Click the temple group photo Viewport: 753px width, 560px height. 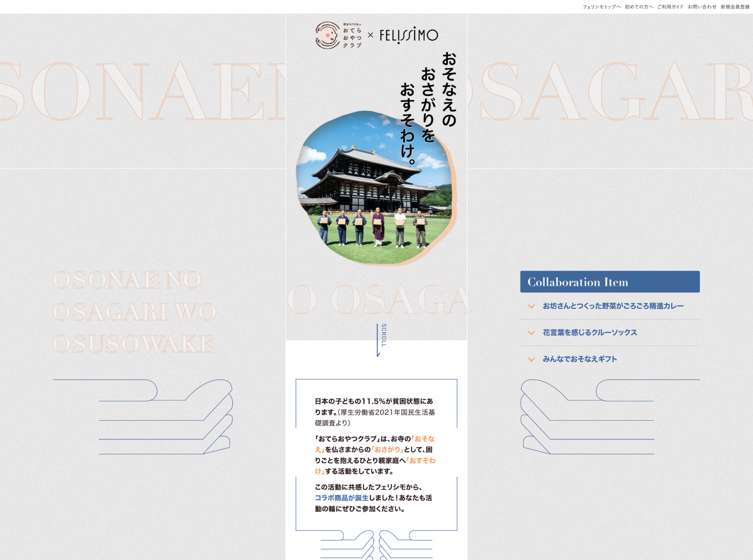click(x=376, y=188)
